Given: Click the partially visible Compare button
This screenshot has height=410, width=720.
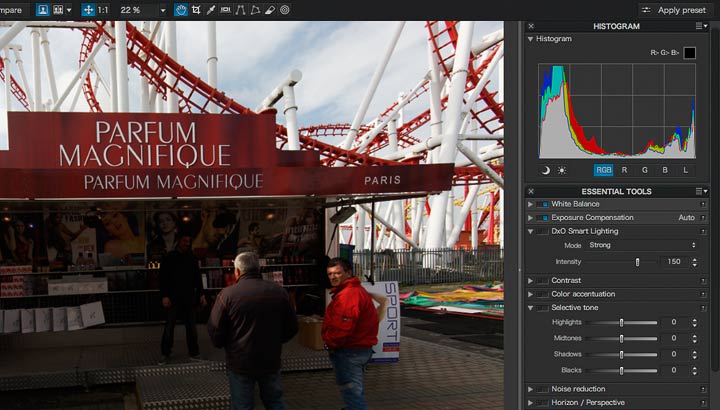Looking at the screenshot, I should (11, 10).
